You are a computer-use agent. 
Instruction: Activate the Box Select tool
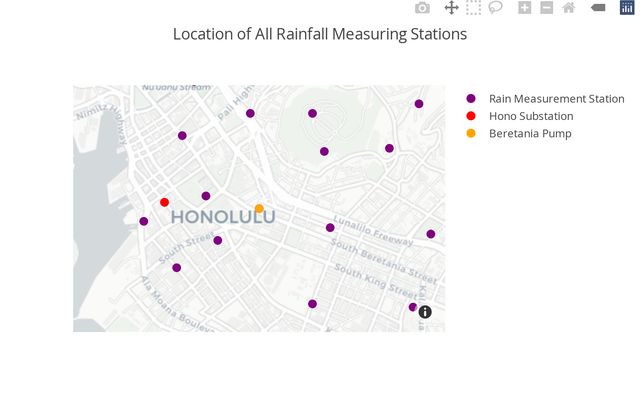click(473, 8)
